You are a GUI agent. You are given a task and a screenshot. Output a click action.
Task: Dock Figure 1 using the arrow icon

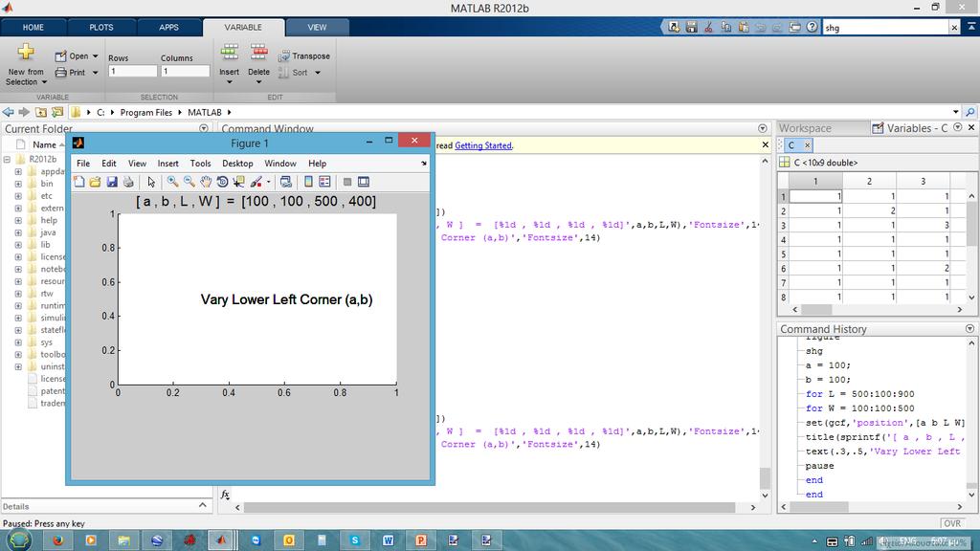424,163
